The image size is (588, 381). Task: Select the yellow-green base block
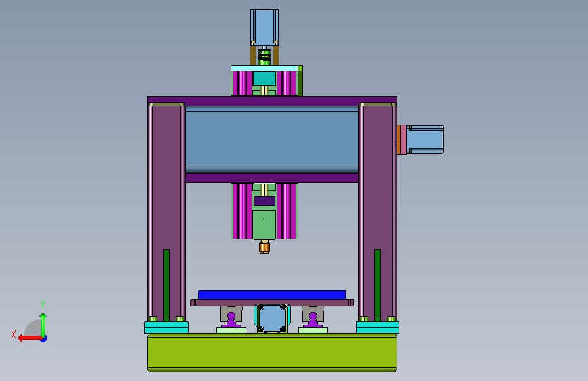[x=272, y=353]
